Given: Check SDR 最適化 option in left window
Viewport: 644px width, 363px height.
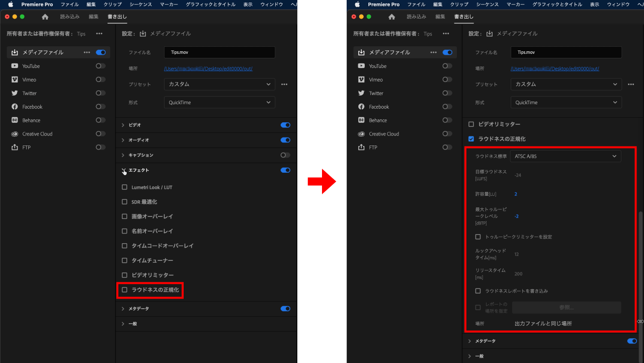Looking at the screenshot, I should tap(125, 202).
